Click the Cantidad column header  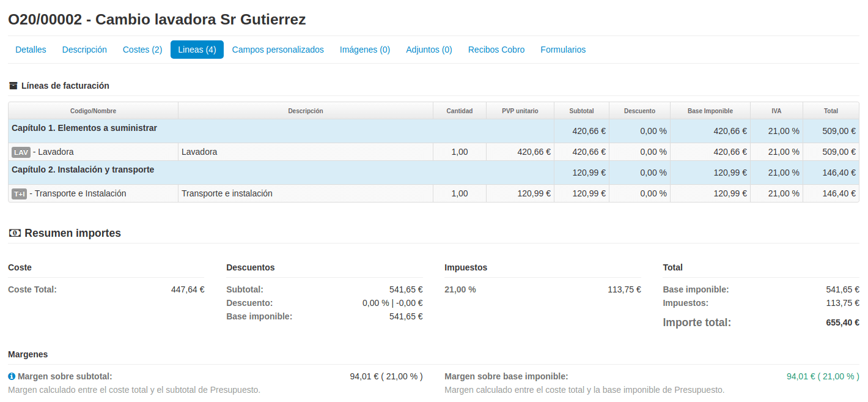point(460,111)
